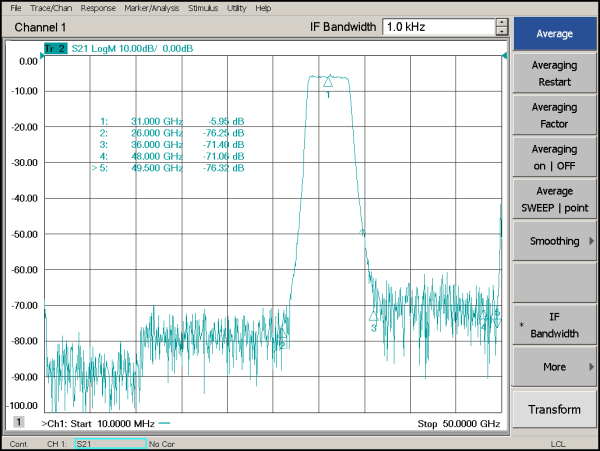Click the 0.00 Y-axis scale label
The image size is (600, 451).
28,61
